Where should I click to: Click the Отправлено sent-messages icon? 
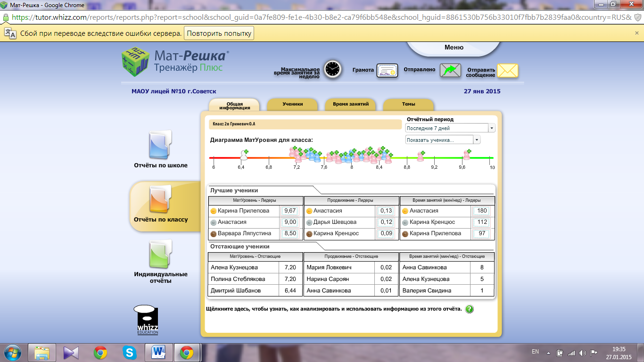click(x=450, y=70)
